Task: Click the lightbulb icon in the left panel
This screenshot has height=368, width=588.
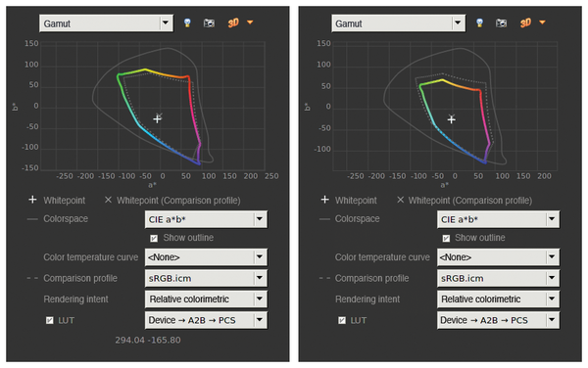Action: tap(187, 23)
